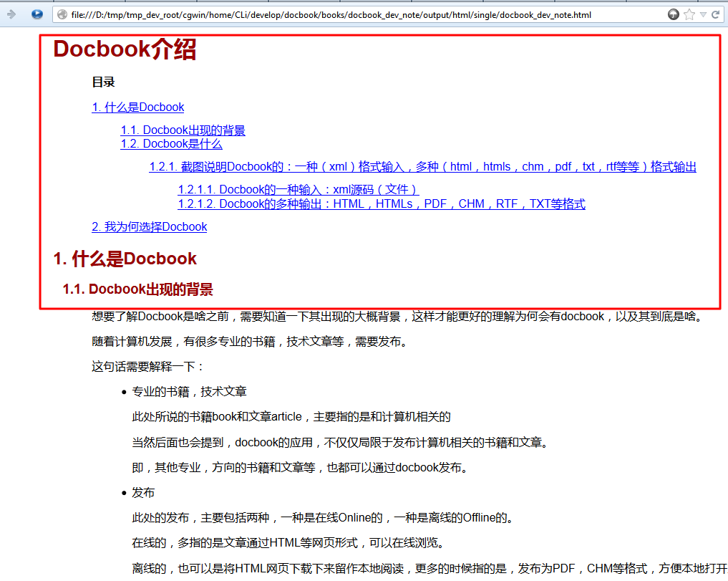The image size is (728, 581).
Task: Bookmark this page with the star icon
Action: tap(689, 14)
